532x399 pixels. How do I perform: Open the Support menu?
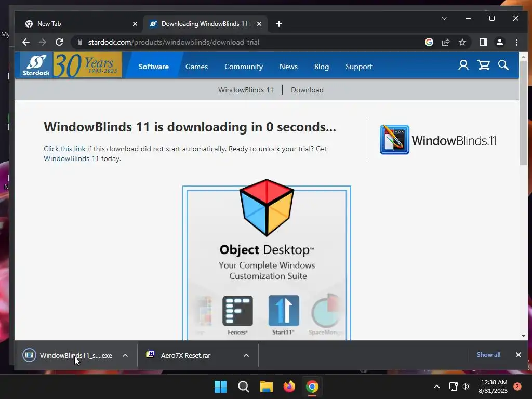[x=358, y=66]
